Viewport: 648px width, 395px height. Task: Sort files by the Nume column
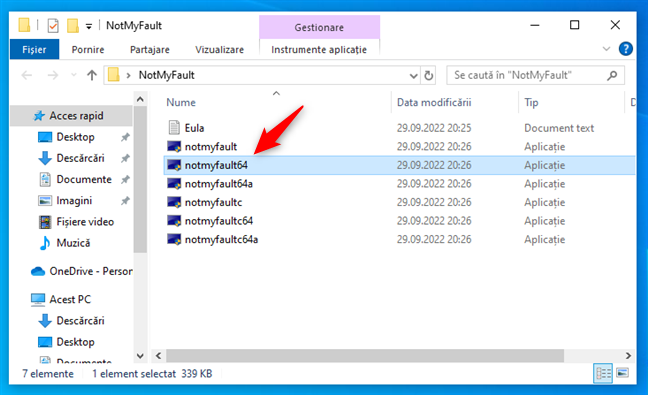pos(181,102)
